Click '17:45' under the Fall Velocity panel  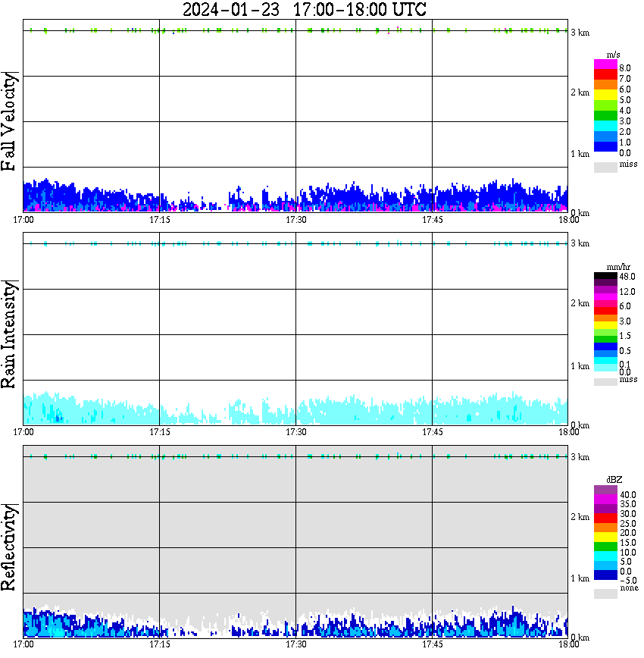click(x=433, y=220)
